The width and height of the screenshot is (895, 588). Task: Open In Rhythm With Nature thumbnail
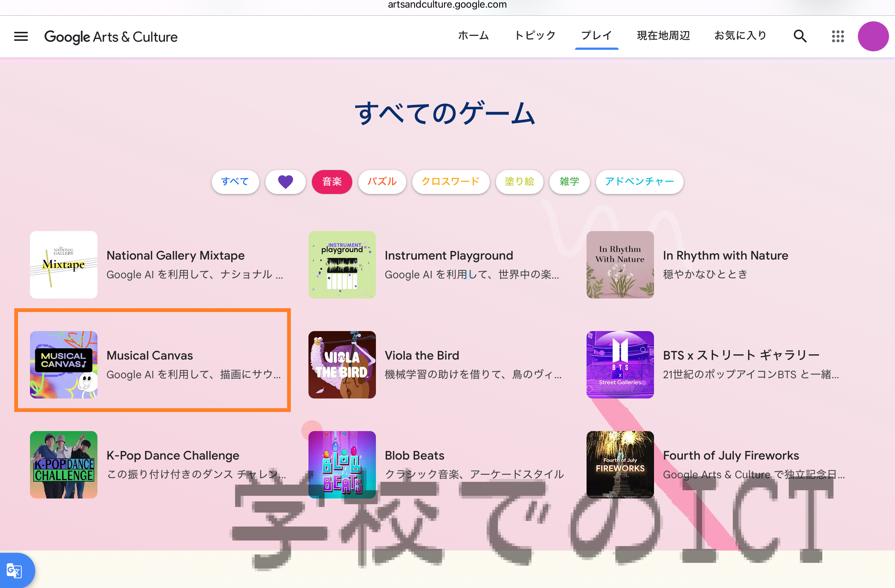[620, 265]
